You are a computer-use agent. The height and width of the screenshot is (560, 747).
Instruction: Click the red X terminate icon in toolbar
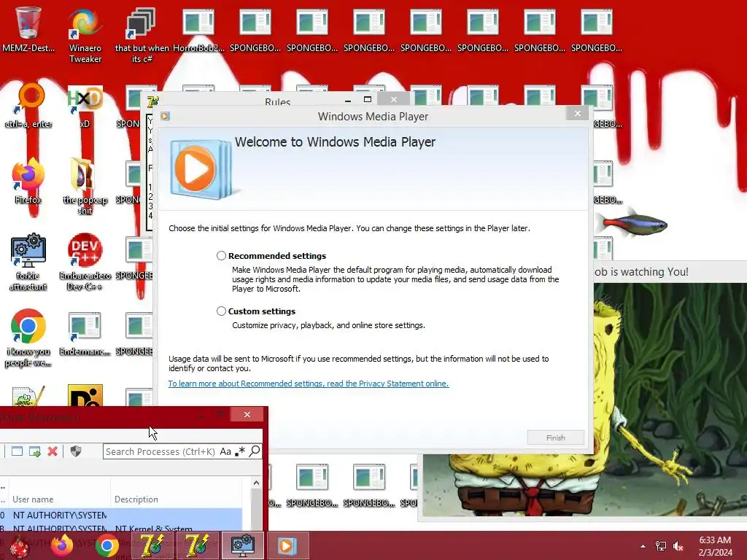pos(53,451)
